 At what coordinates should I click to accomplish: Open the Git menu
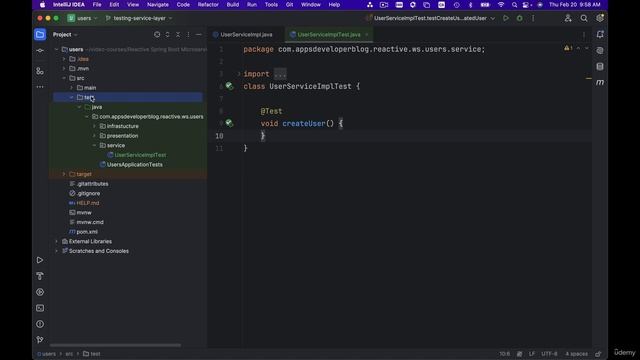(x=289, y=4)
